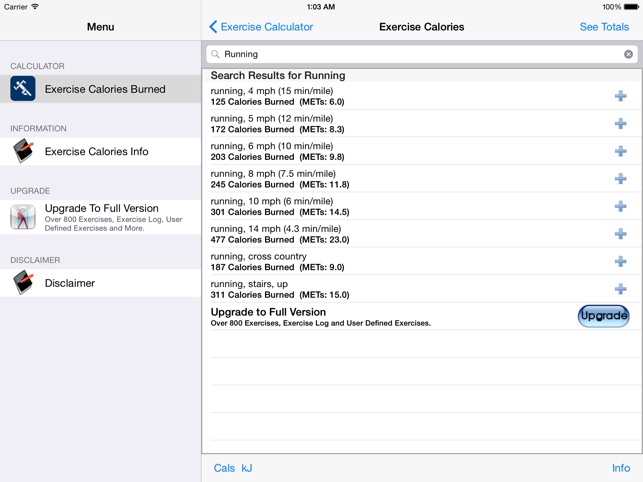The width and height of the screenshot is (643, 482).
Task: Add running 6 mph using plus icon
Action: click(620, 151)
